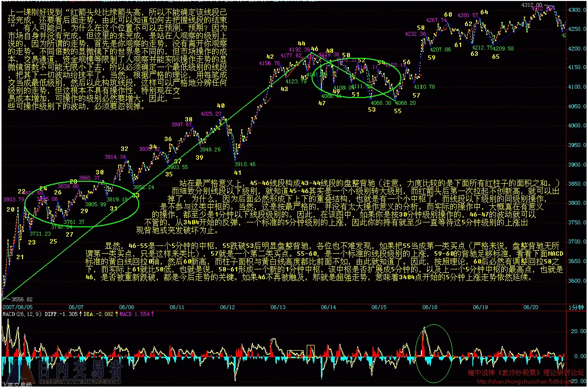588x387 pixels.
Task: Click the 4156.76 high price label
Action: pyautogui.click(x=269, y=63)
